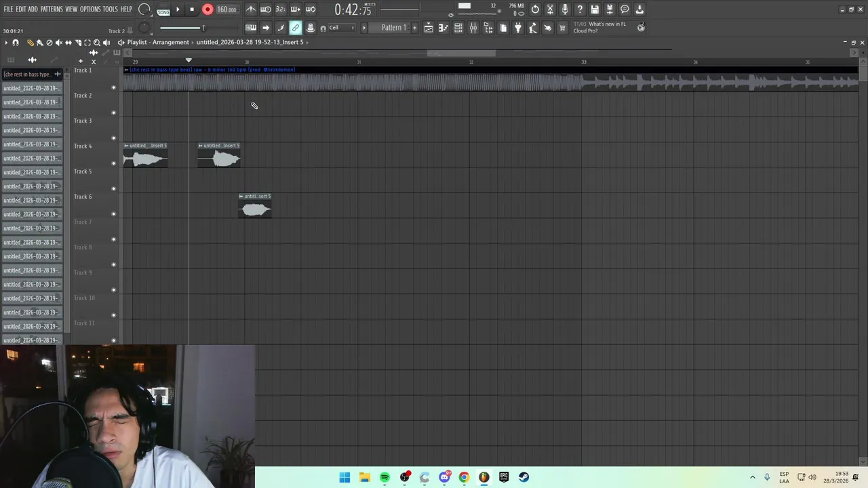This screenshot has height=488, width=868.
Task: Open the Channel rack view button
Action: [x=458, y=28]
